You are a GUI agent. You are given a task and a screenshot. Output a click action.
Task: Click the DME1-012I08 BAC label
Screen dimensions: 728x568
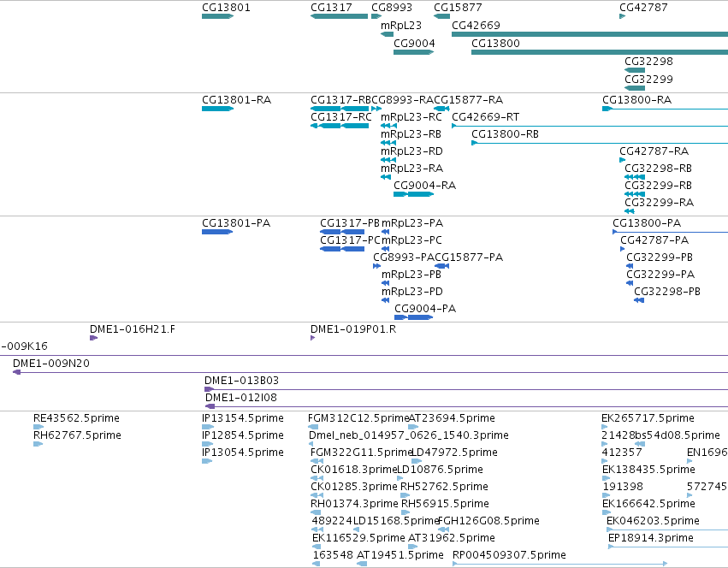point(241,398)
